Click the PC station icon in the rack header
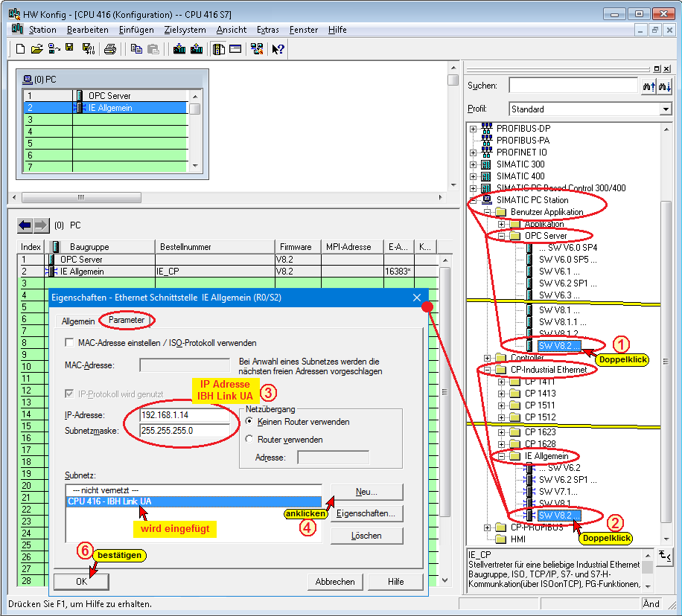This screenshot has height=616, width=682. tap(28, 80)
